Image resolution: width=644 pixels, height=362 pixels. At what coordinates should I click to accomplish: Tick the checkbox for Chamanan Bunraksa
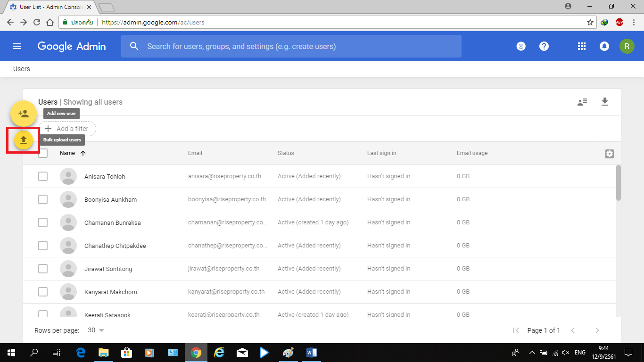[43, 222]
